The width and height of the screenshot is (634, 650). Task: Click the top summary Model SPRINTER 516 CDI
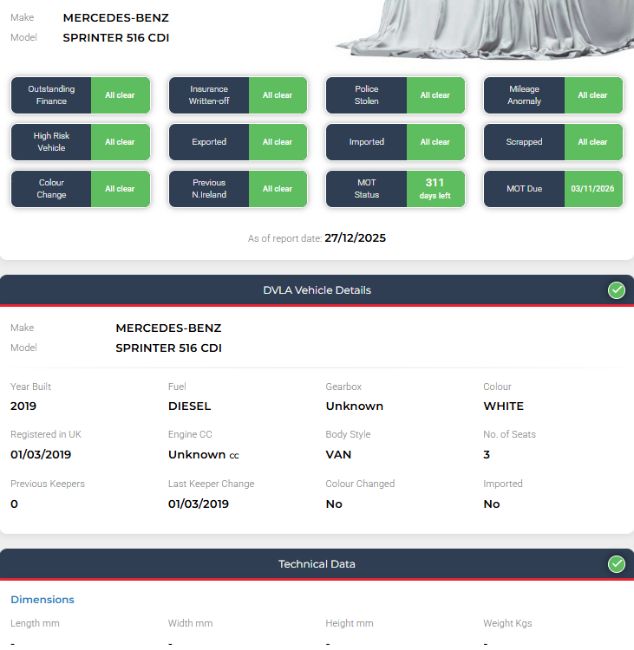(x=116, y=38)
